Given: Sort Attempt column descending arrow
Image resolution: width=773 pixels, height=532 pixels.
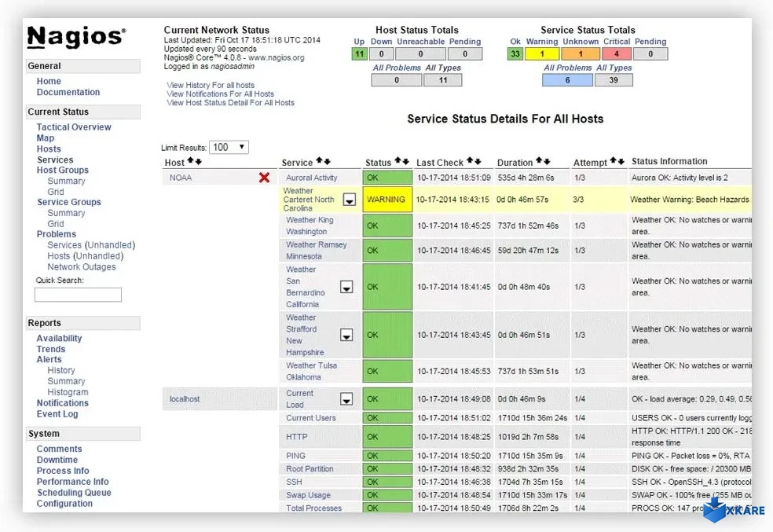Looking at the screenshot, I should (x=621, y=161).
